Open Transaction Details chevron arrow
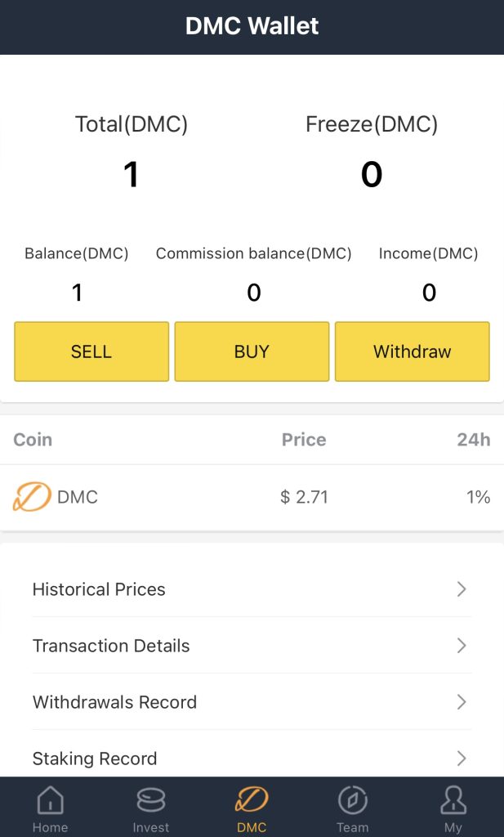 click(x=462, y=646)
